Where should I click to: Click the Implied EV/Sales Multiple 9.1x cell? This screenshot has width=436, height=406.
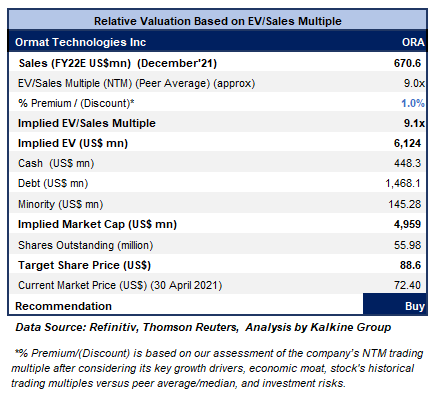pos(414,123)
